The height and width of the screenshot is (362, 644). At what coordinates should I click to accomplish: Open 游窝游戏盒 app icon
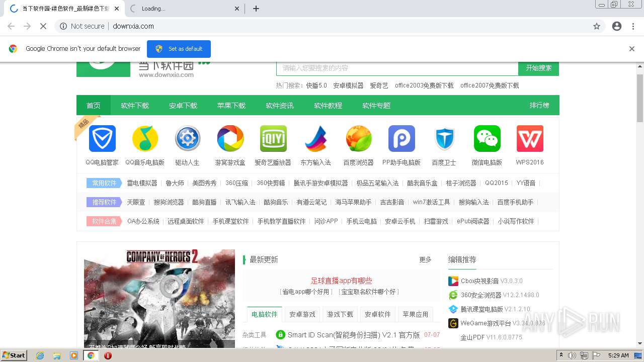click(x=230, y=139)
